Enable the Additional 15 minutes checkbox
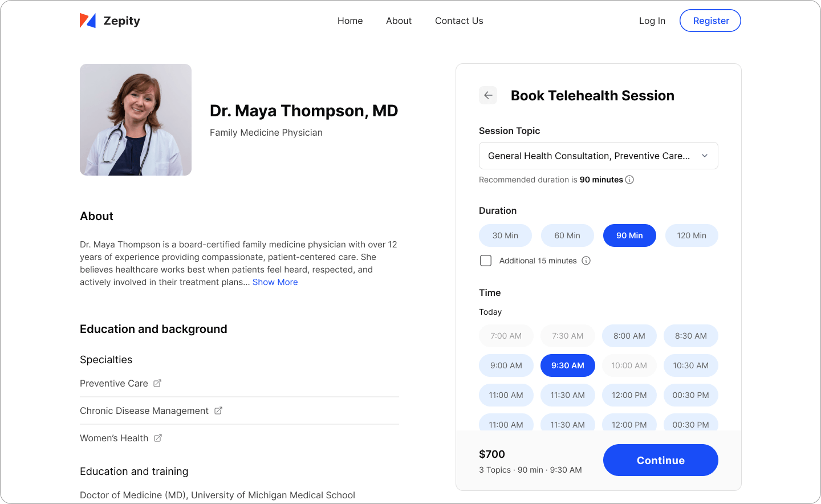 [486, 260]
